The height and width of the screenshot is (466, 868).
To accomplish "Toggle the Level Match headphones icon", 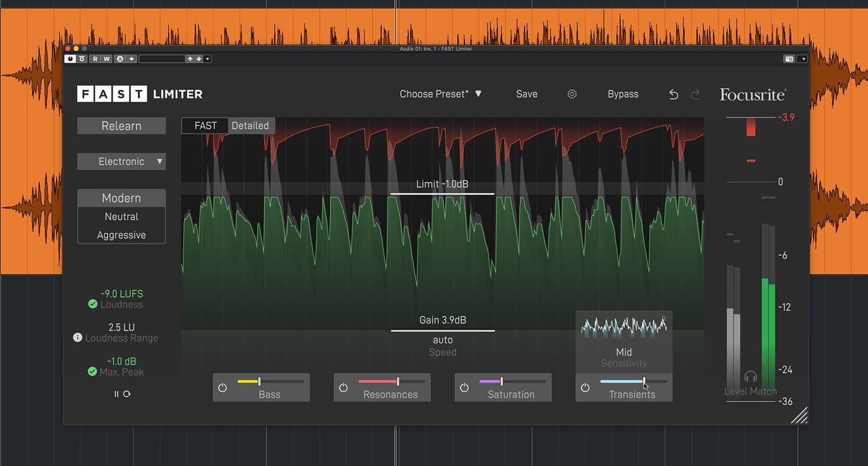I will point(751,377).
